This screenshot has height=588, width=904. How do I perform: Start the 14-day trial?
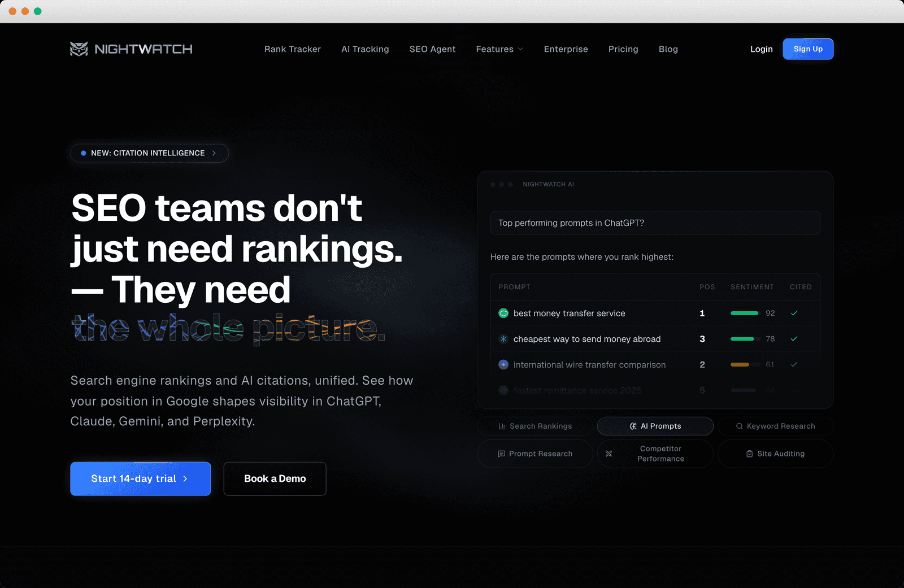[141, 479]
